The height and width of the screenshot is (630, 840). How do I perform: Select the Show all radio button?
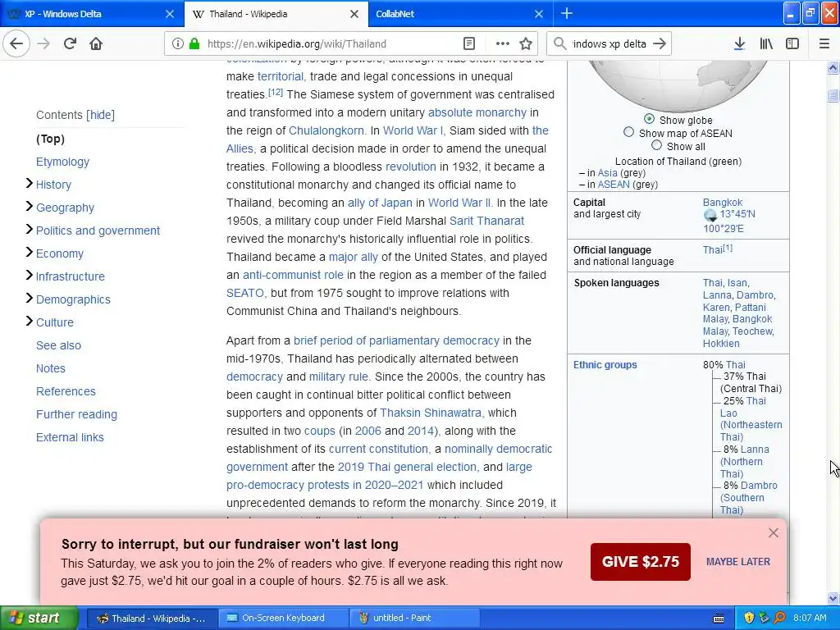pyautogui.click(x=657, y=145)
